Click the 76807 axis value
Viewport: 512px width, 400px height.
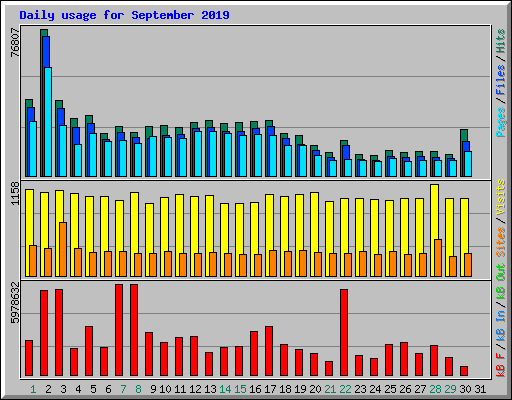[x=15, y=42]
